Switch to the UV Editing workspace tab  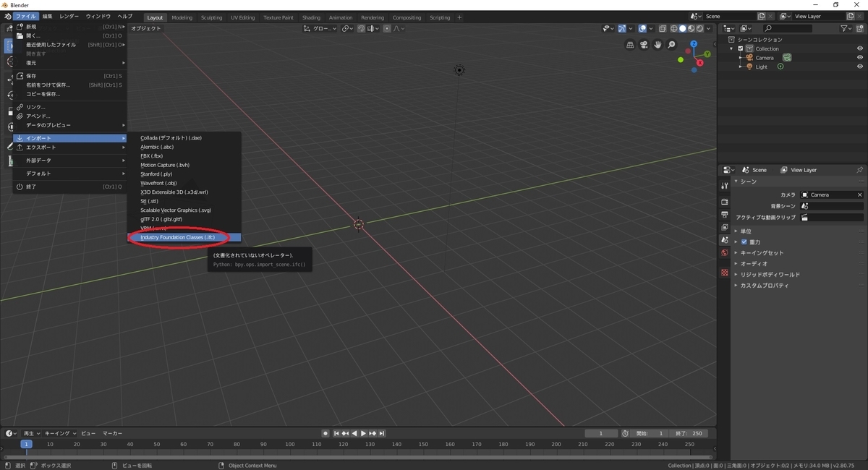point(243,17)
